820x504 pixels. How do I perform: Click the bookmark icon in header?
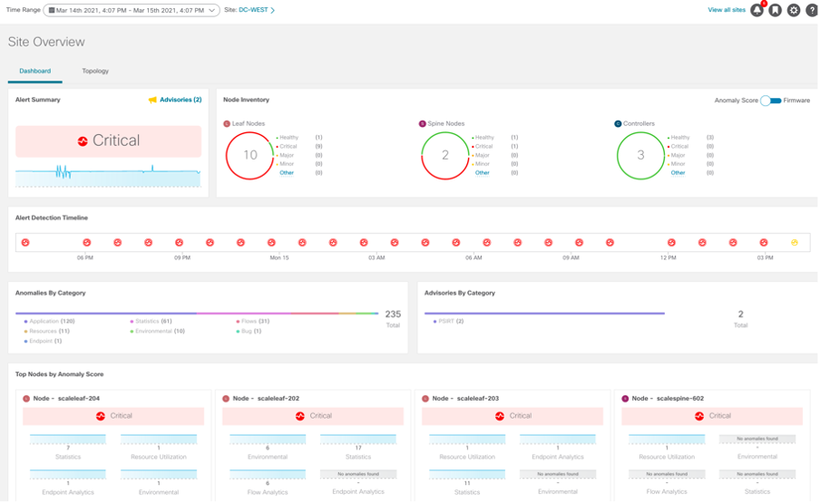coord(775,10)
